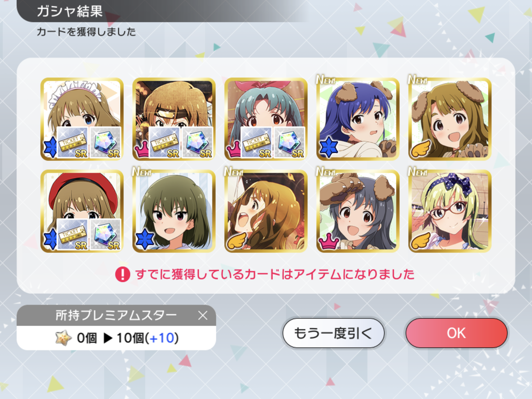Tap the red exclamation warning icon
532x399 pixels.
[x=123, y=274]
